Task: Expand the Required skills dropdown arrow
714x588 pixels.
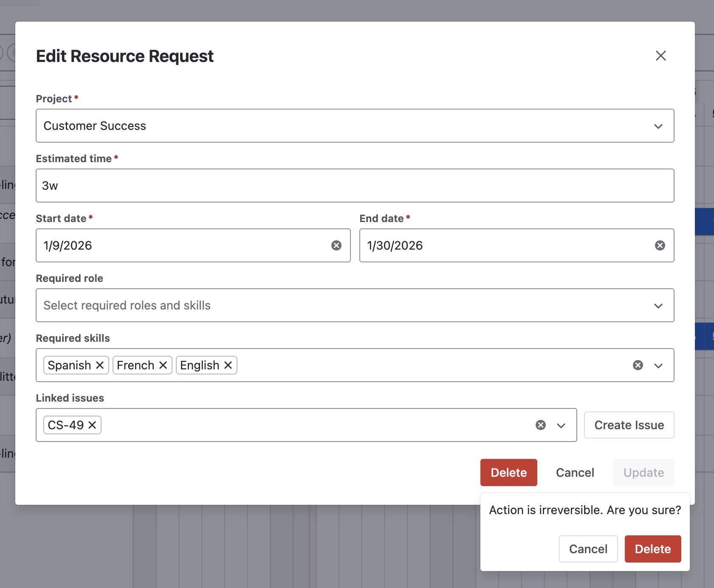Action: coord(658,366)
